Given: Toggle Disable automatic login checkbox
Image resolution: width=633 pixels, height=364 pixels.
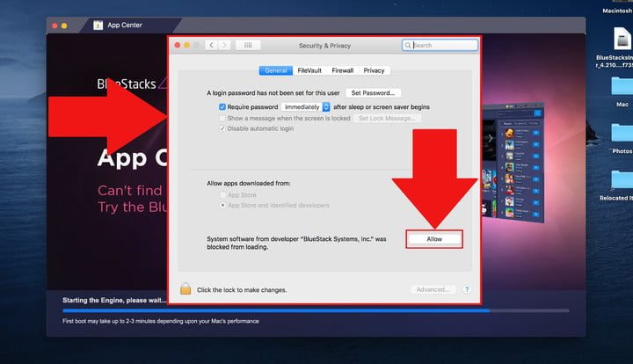Looking at the screenshot, I should 222,128.
